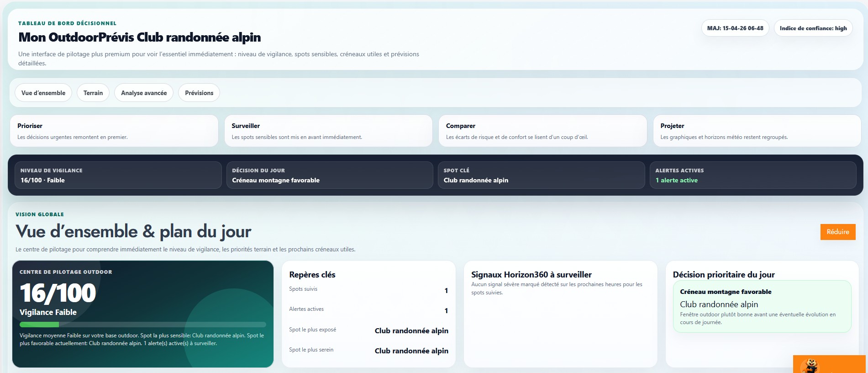Click the green vigilance progress bar
The image size is (868, 373).
pyautogui.click(x=142, y=325)
